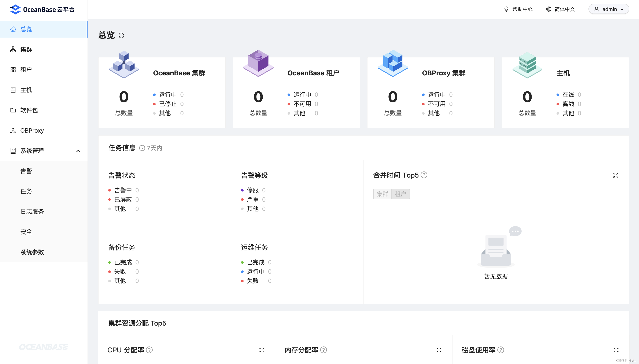The width and height of the screenshot is (639, 364).
Task: Open 告警 under 系统管理
Action: [26, 171]
